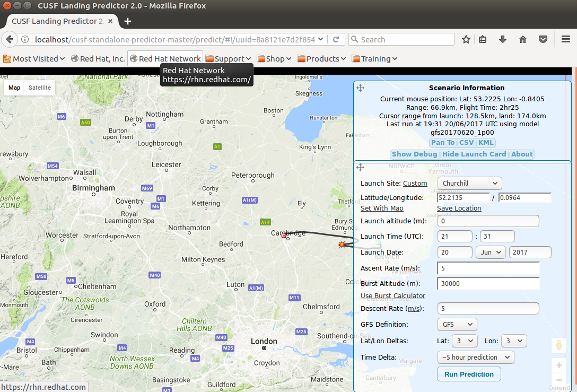Grab the Scenario Information move handle
577x392 pixels.
[x=361, y=88]
